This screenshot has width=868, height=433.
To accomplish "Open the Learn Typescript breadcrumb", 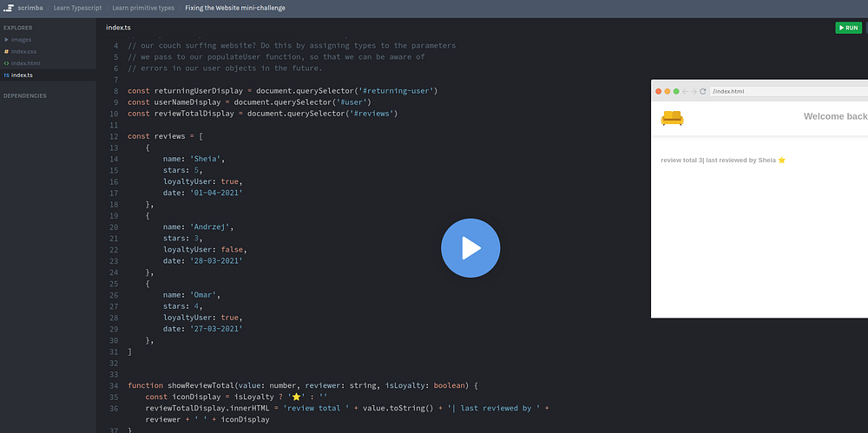I will coord(77,9).
